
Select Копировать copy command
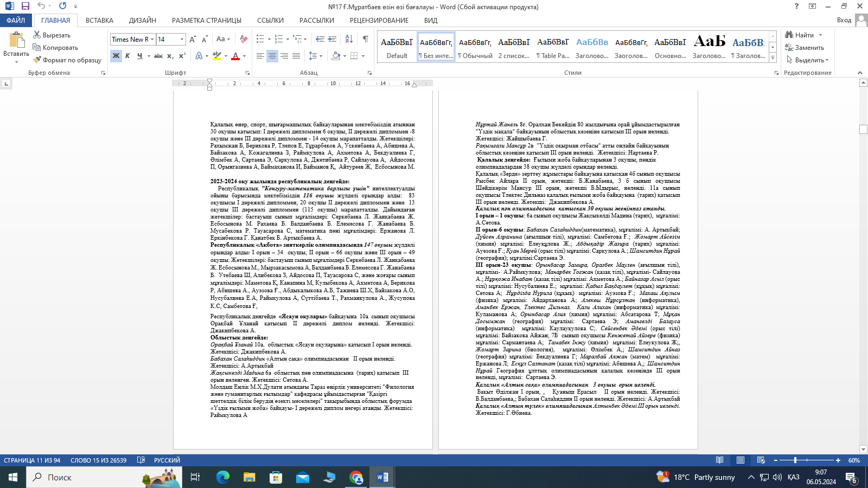pyautogui.click(x=55, y=48)
